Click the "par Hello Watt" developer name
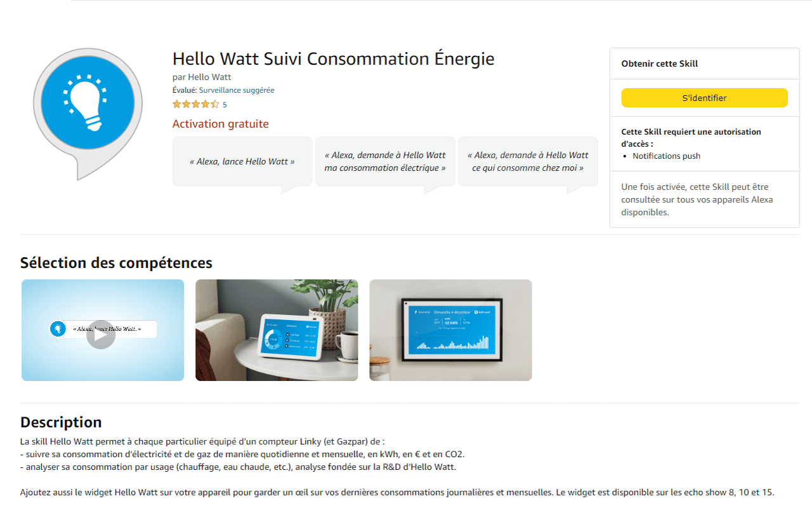Screen dimensions: 812x508 [x=202, y=77]
